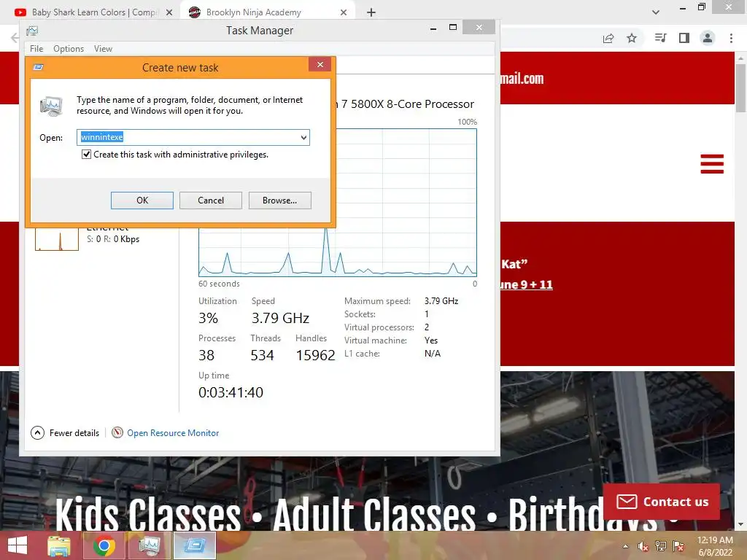Click the Create new task title icon
The image size is (747, 560).
38,67
